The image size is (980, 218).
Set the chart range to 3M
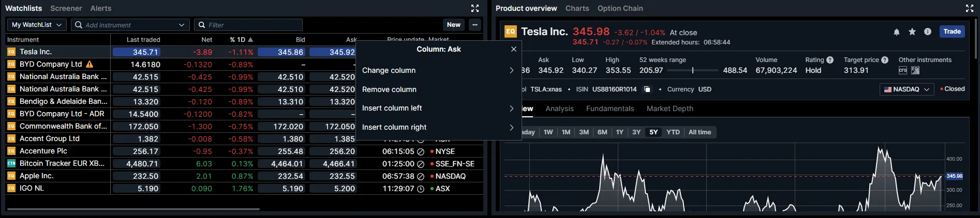tap(584, 132)
